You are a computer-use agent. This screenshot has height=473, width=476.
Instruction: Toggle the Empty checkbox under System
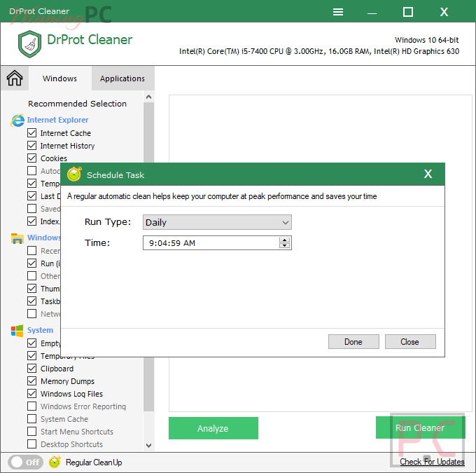pos(32,343)
